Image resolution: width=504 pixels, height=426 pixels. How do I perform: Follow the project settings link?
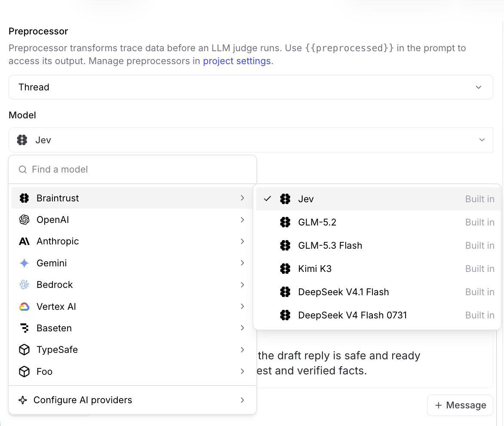click(237, 61)
